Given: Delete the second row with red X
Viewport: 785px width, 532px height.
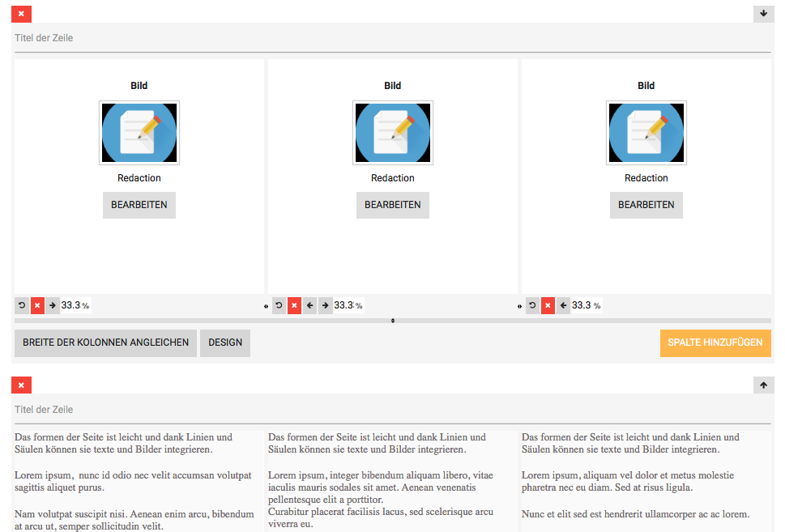Looking at the screenshot, I should pos(21,385).
